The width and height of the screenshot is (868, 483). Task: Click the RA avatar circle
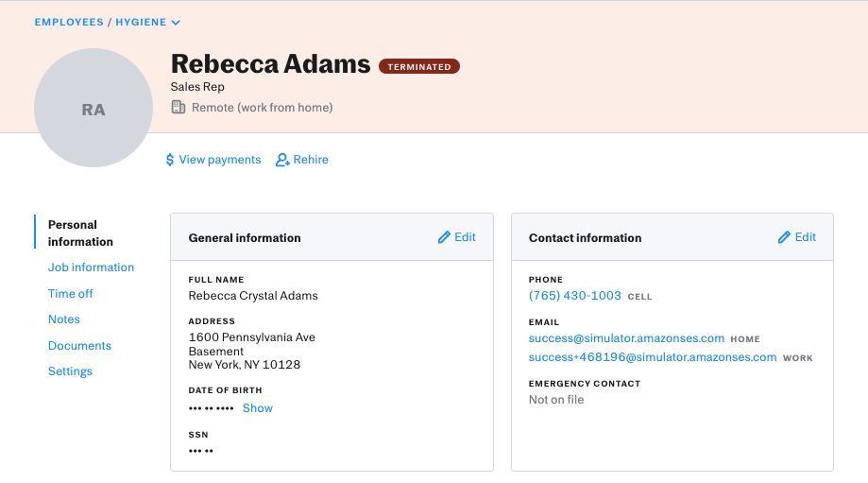(94, 108)
